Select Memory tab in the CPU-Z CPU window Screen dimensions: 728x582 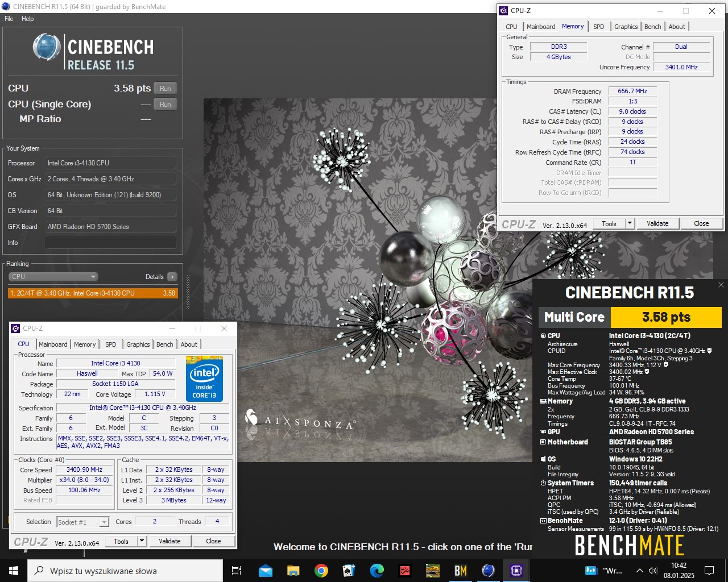85,344
